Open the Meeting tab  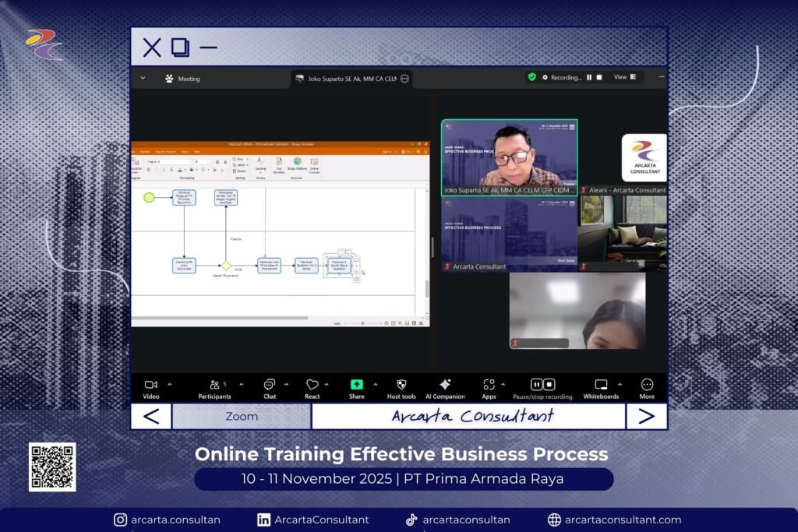[x=182, y=79]
